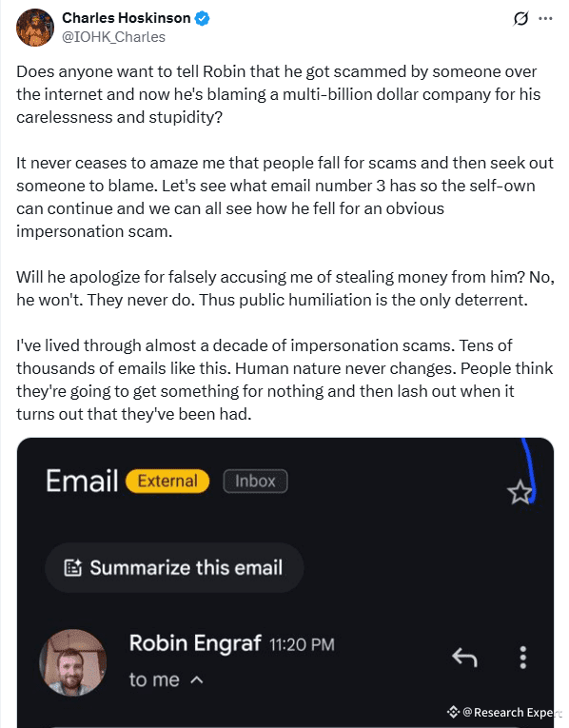Screen dimensions: 569x728
Task: Click the blue verified badge
Action: click(x=202, y=18)
